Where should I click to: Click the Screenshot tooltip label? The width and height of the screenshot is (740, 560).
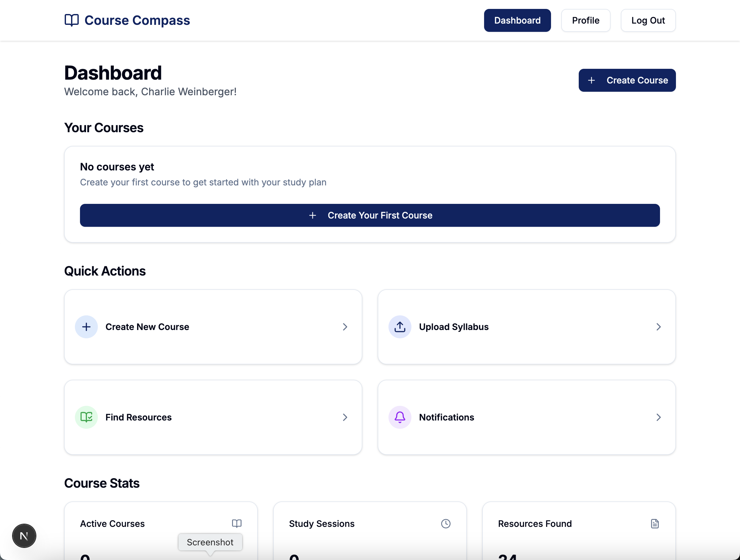(210, 542)
